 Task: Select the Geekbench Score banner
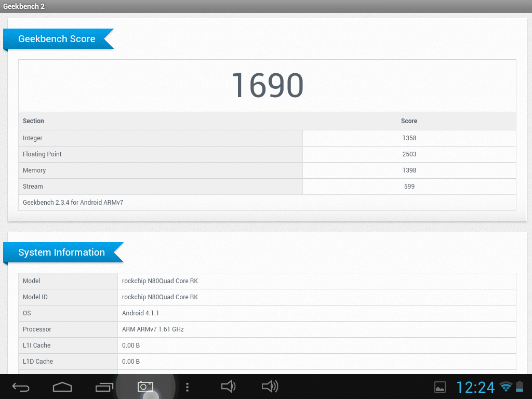58,38
